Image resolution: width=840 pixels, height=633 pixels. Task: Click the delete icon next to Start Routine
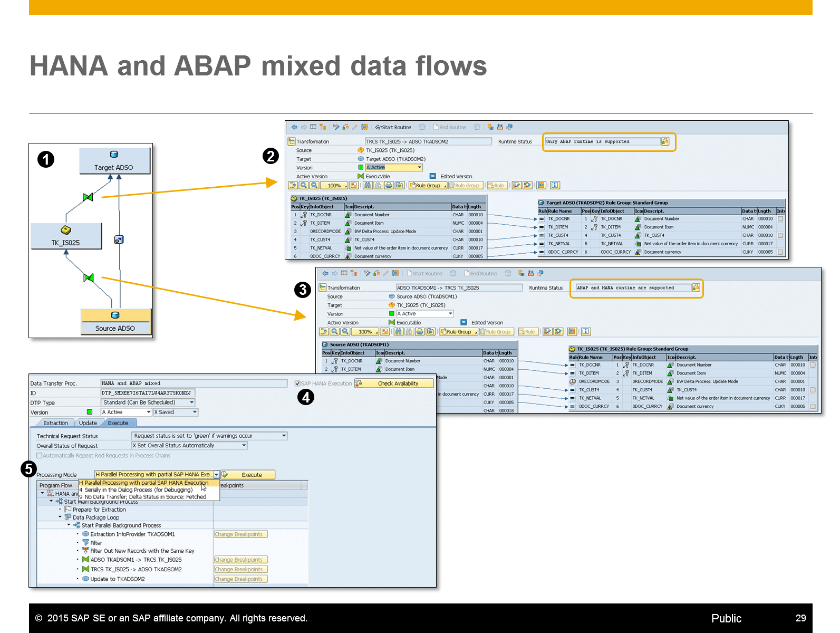[x=422, y=127]
